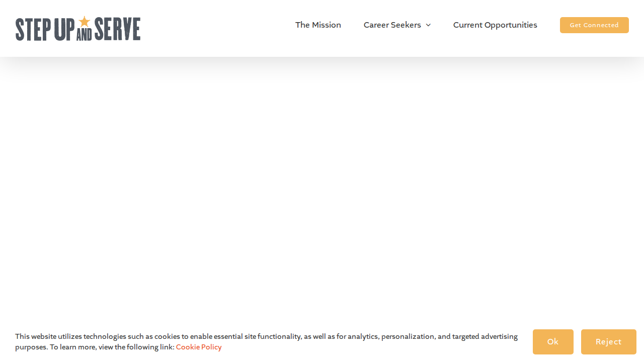The width and height of the screenshot is (644, 362).
Task: Decline tracking via the Reject button
Action: (x=608, y=341)
